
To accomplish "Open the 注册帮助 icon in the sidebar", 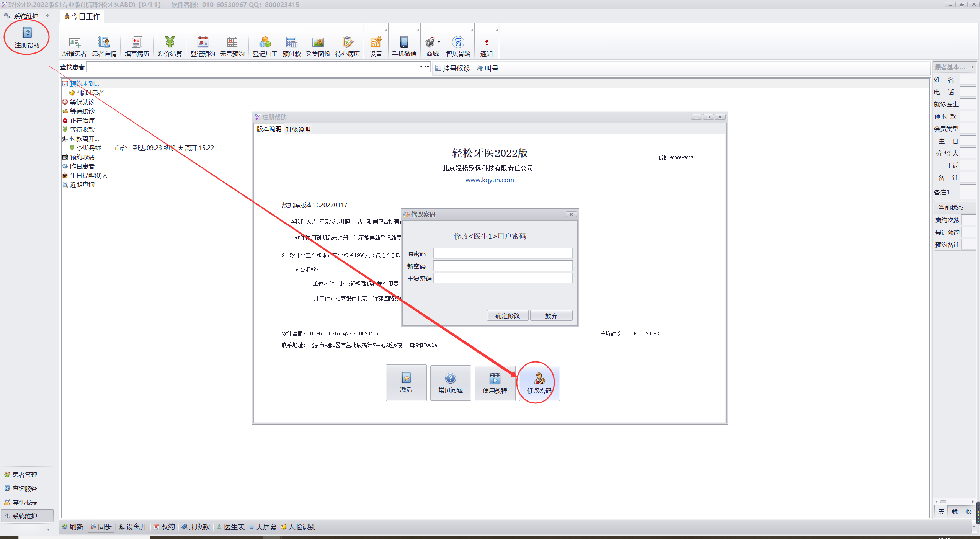I will point(27,38).
